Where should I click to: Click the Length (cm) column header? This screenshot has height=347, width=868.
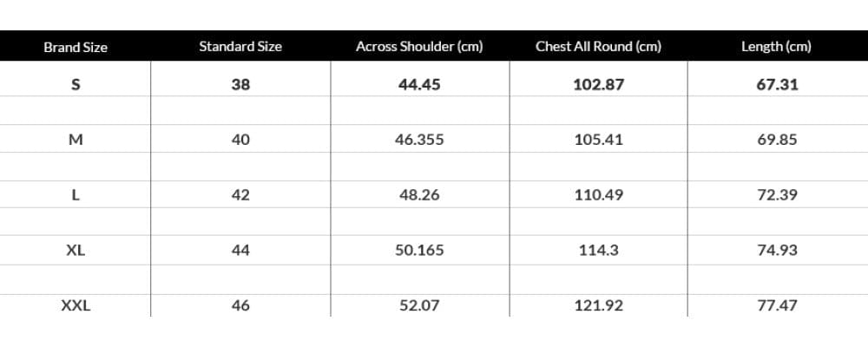(776, 47)
